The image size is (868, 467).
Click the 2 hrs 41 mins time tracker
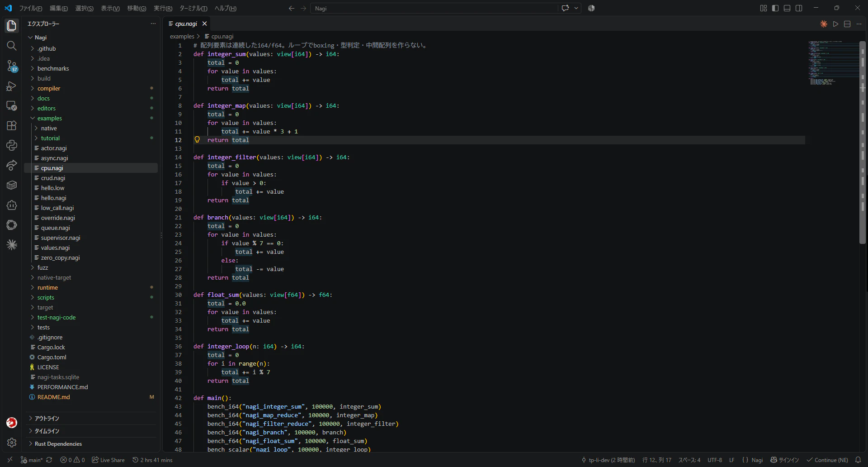pyautogui.click(x=152, y=460)
